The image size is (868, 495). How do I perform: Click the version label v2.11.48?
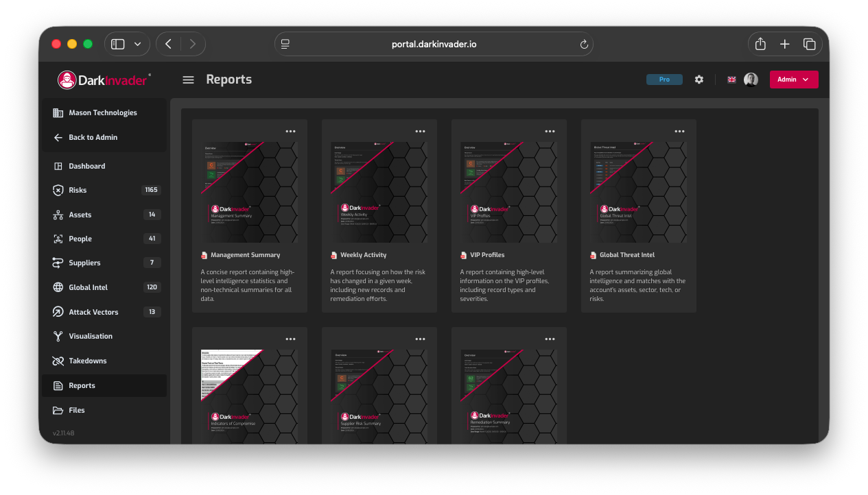(63, 433)
